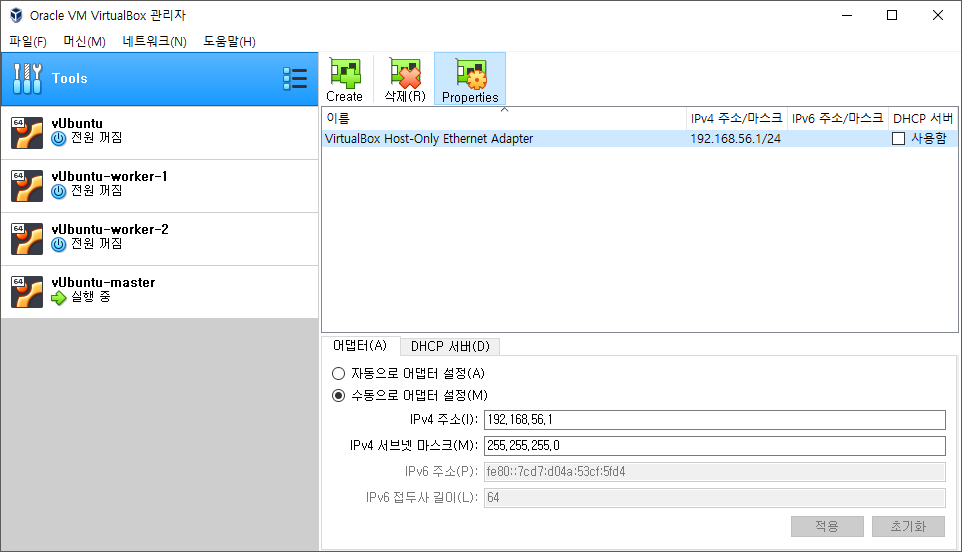The width and height of the screenshot is (962, 552).
Task: Click the 초기화 reset button
Action: pos(908,526)
